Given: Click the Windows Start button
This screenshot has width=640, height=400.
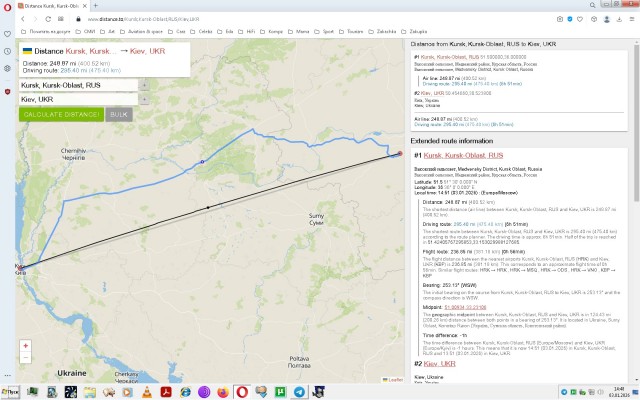Looking at the screenshot, I should (10, 392).
